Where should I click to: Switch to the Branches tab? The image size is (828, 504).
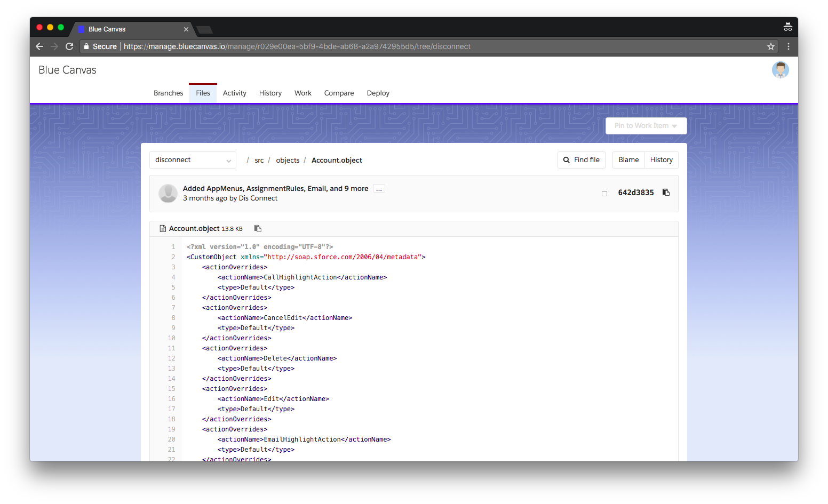tap(169, 93)
